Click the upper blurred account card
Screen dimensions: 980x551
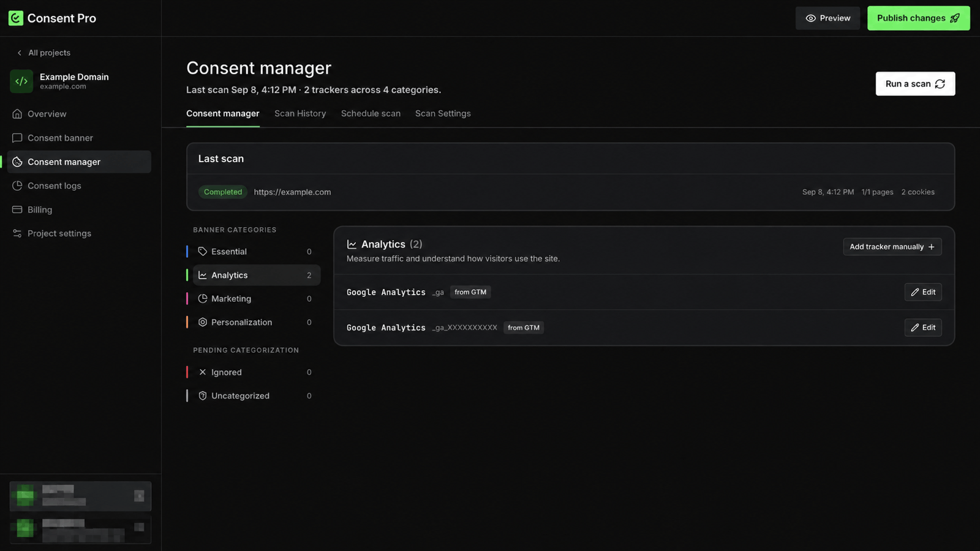click(x=80, y=496)
